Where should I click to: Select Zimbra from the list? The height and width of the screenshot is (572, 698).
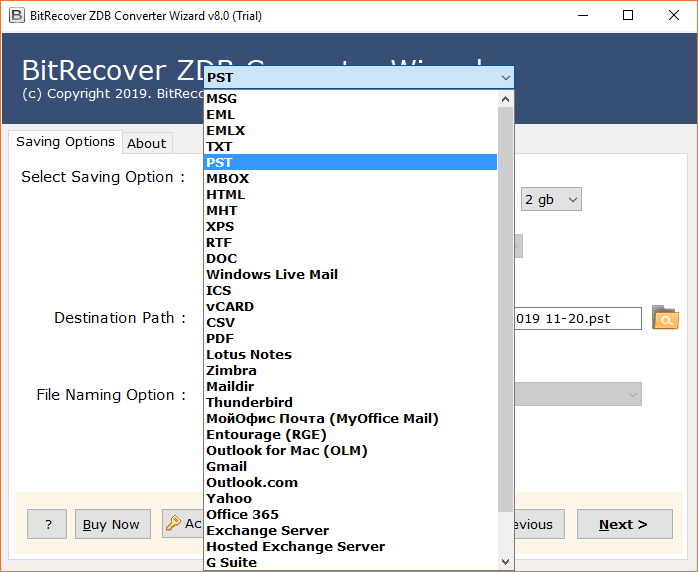[x=350, y=371]
